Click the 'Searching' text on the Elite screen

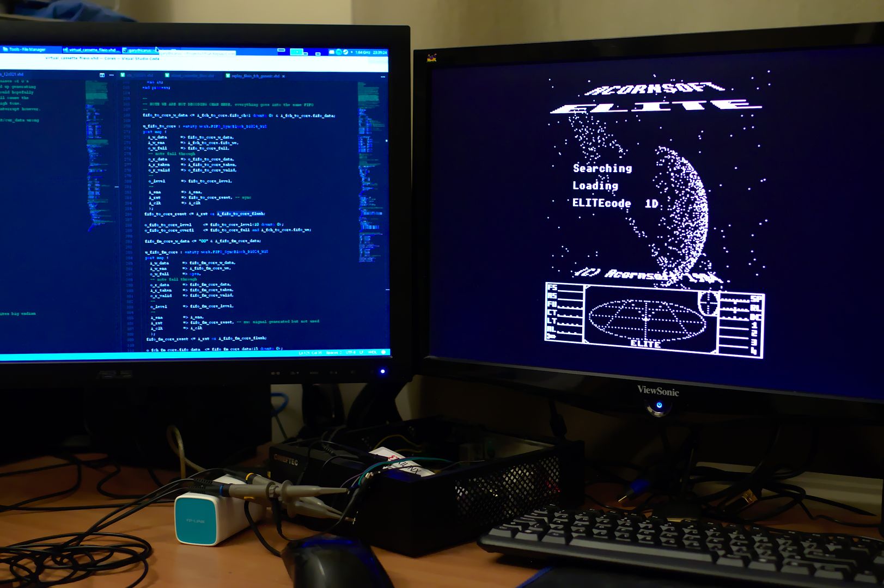602,168
